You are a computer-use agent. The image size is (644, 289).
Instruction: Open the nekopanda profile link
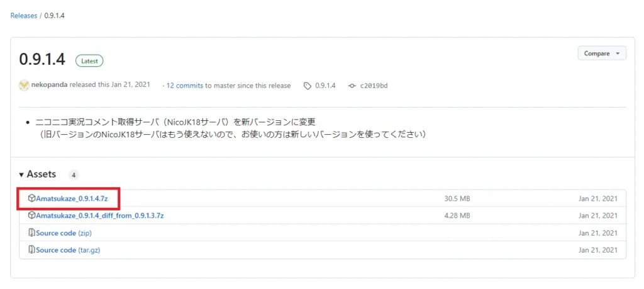[x=50, y=85]
